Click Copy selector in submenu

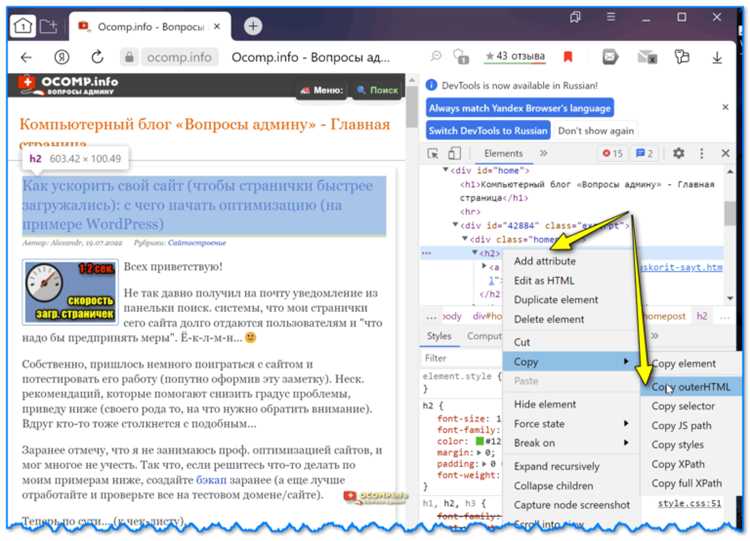pyautogui.click(x=683, y=406)
